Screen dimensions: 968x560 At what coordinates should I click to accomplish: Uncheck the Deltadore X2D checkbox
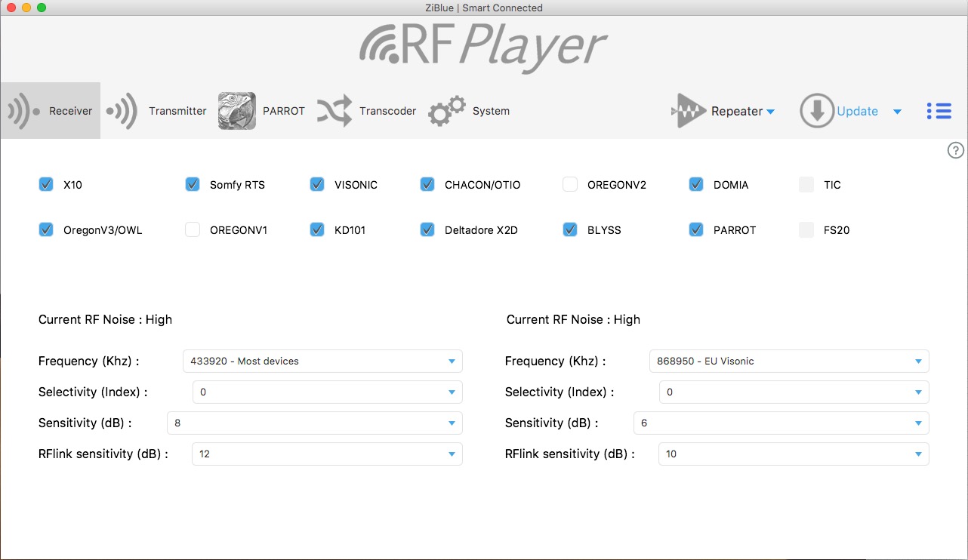coord(427,229)
